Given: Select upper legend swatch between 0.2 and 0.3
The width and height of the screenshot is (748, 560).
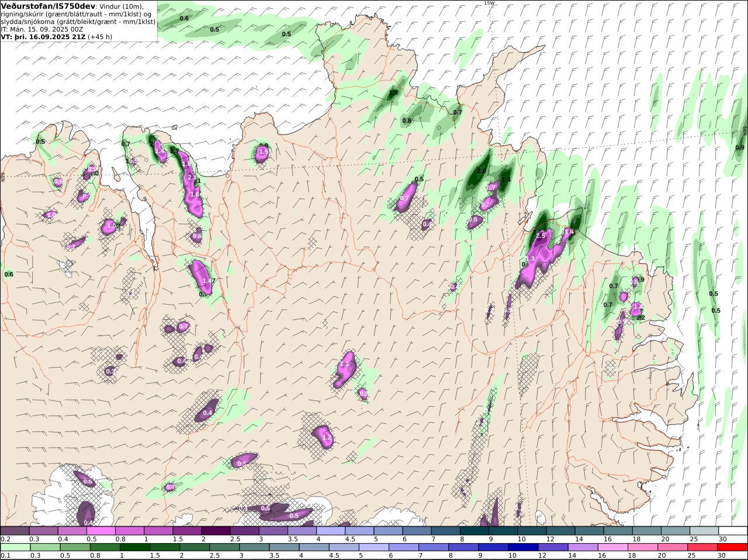Looking at the screenshot, I should pos(15,531).
